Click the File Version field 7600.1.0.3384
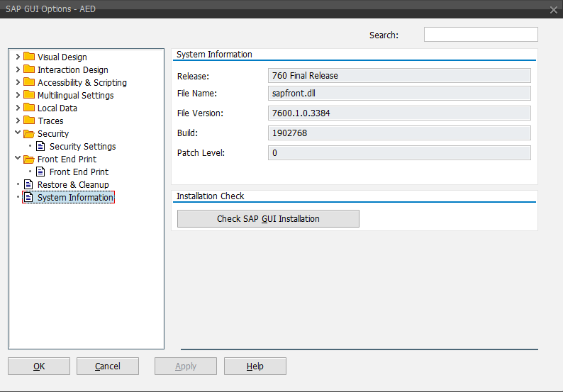The width and height of the screenshot is (563, 392). (x=399, y=113)
